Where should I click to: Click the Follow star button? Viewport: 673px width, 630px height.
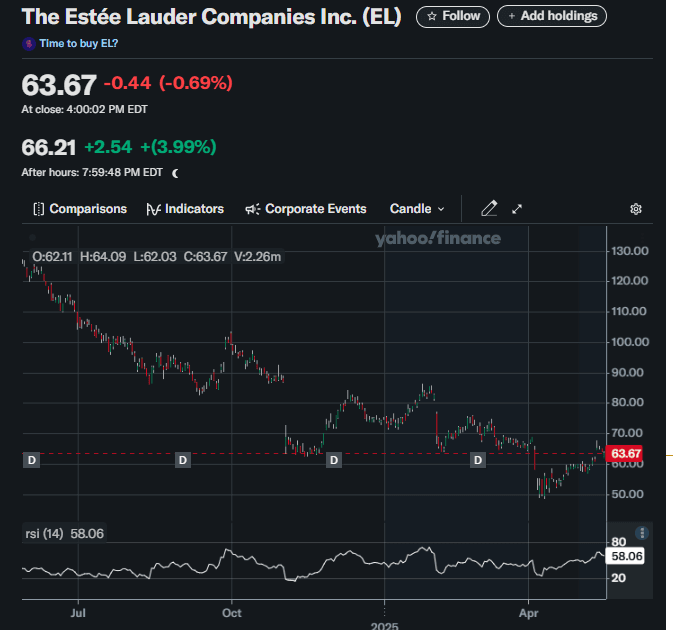click(453, 16)
